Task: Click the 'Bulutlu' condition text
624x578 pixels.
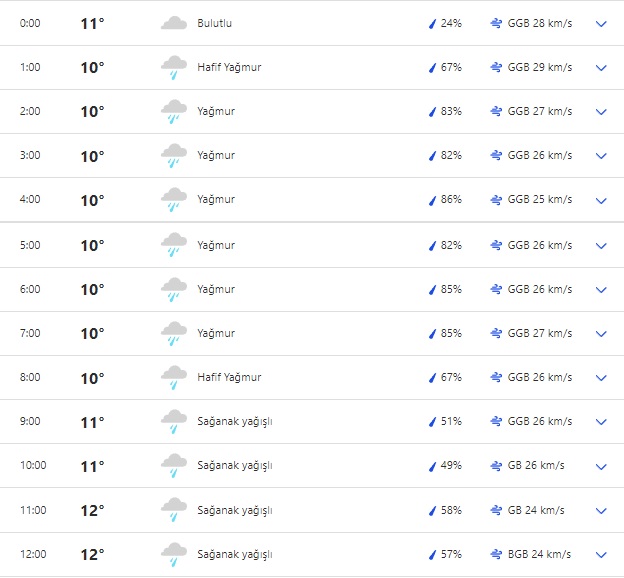Action: click(x=214, y=23)
